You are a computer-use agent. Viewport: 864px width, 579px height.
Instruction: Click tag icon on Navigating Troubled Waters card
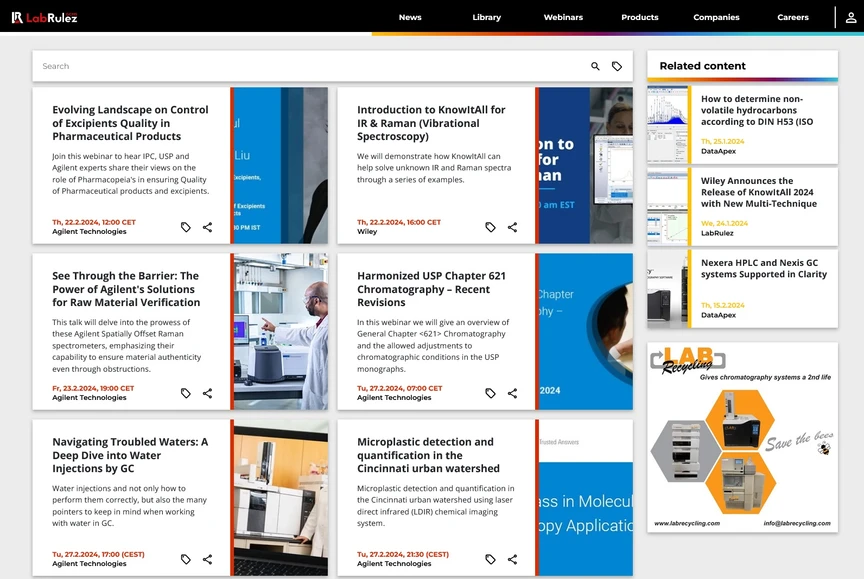click(x=186, y=559)
